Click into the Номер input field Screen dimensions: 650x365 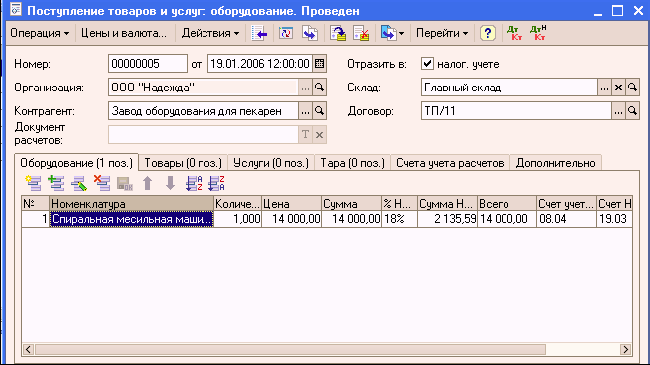[x=148, y=64]
